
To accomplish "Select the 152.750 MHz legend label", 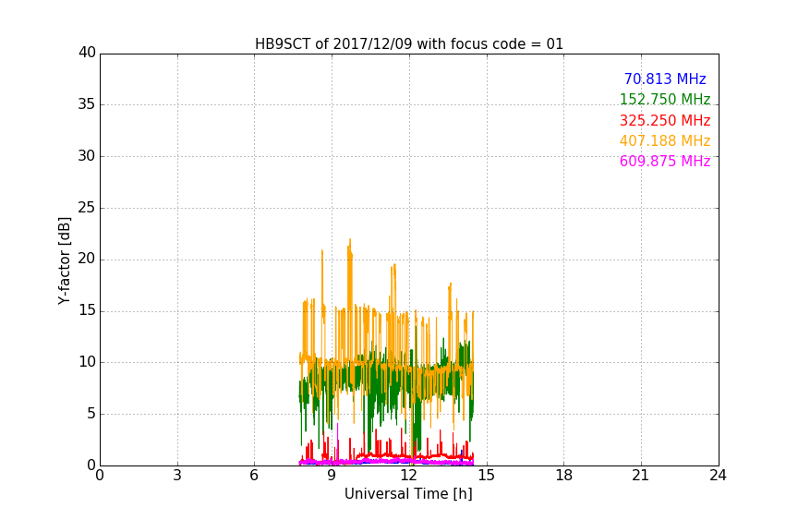I will point(665,99).
